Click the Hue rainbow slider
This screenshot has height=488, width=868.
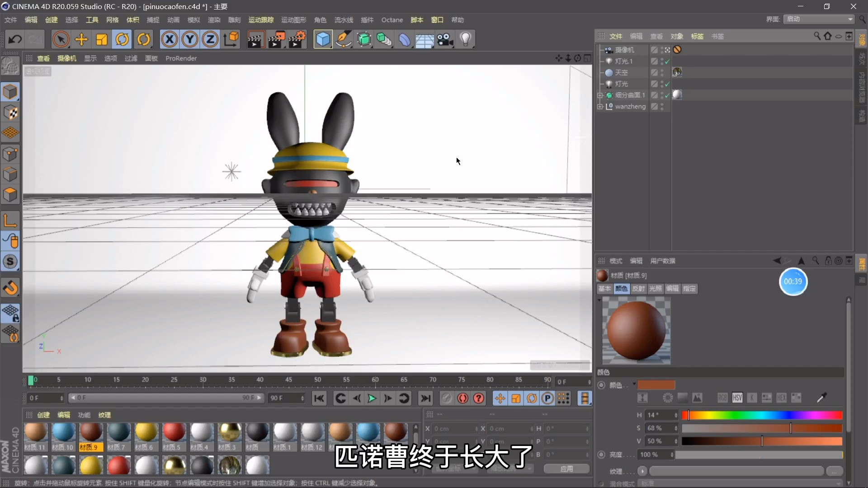pos(762,415)
